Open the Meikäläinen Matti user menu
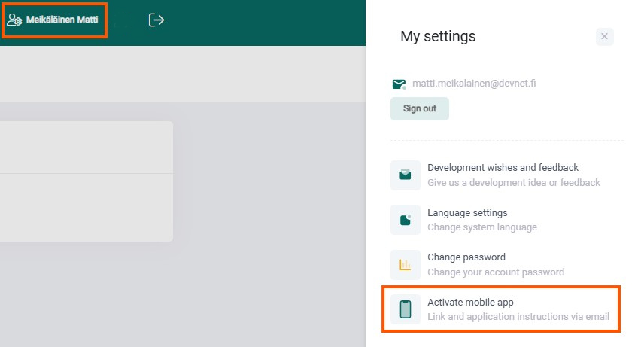 pos(54,20)
